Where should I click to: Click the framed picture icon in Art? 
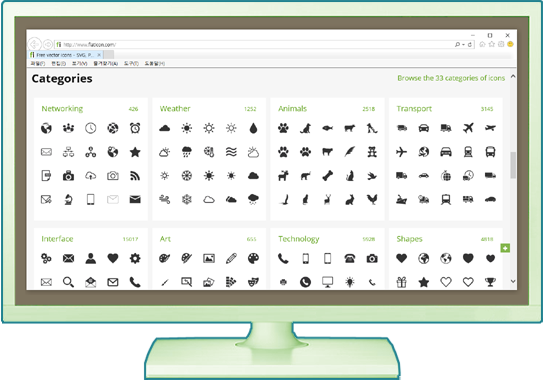click(x=209, y=259)
